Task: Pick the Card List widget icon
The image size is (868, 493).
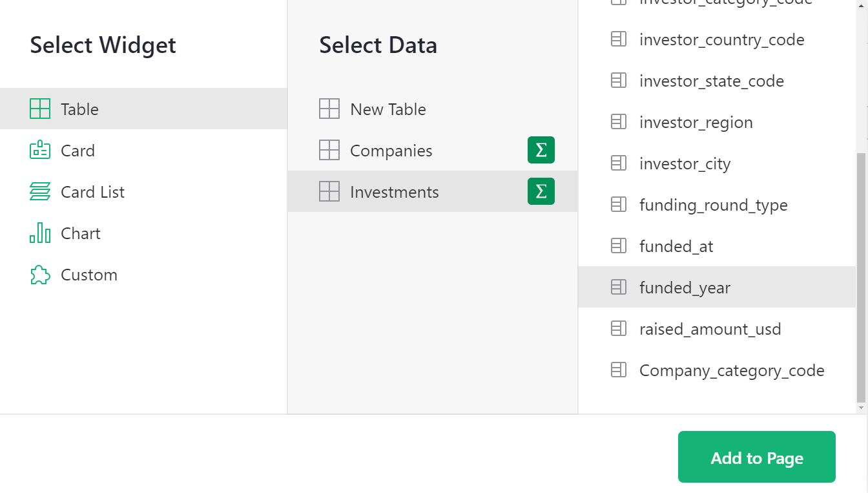Action: pos(40,191)
